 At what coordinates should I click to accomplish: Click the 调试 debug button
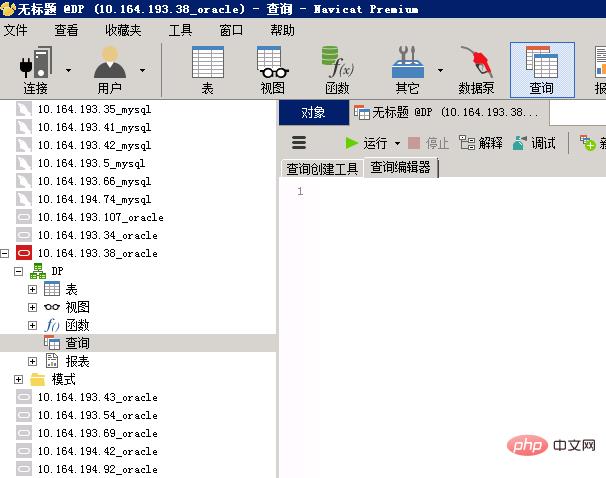coord(535,143)
